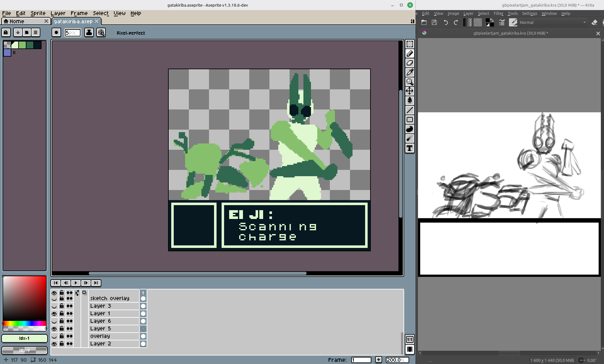Show the sketch overlay layer

point(54,299)
